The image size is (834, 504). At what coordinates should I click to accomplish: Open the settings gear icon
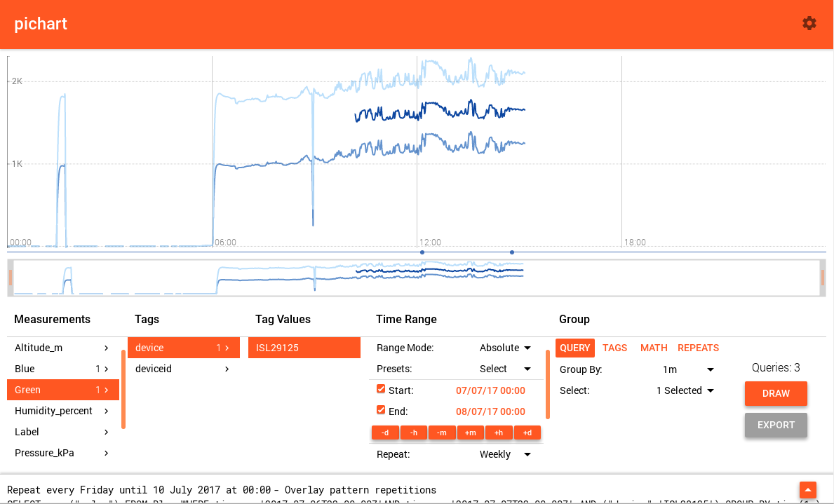(809, 23)
